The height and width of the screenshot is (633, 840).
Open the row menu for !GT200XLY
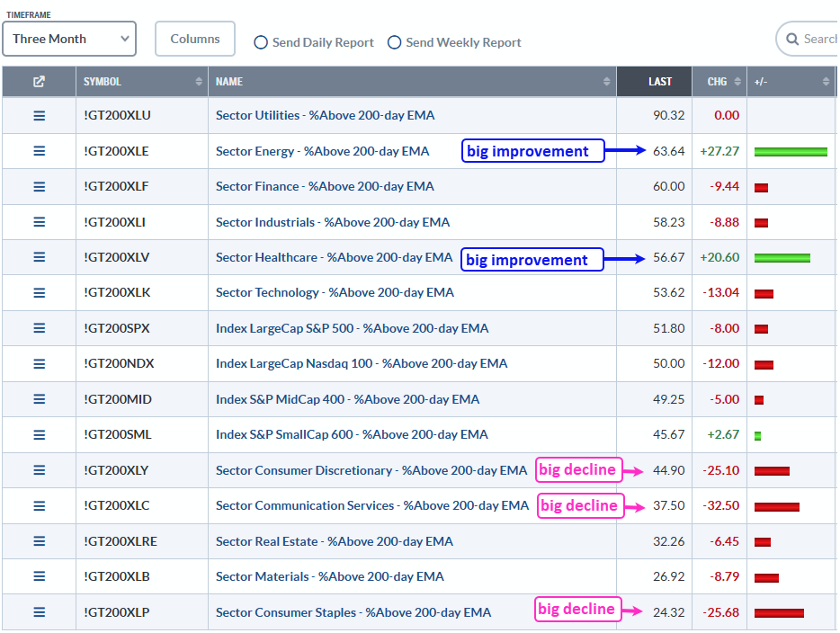pyautogui.click(x=39, y=470)
